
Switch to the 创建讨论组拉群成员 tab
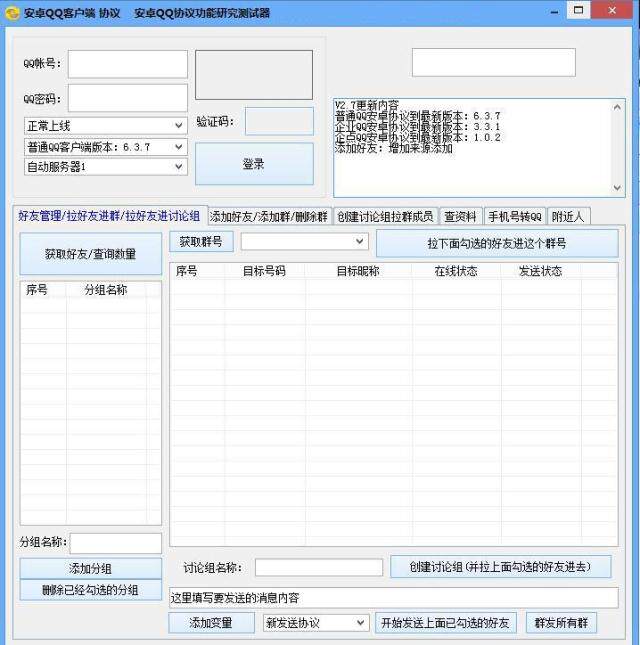point(385,216)
